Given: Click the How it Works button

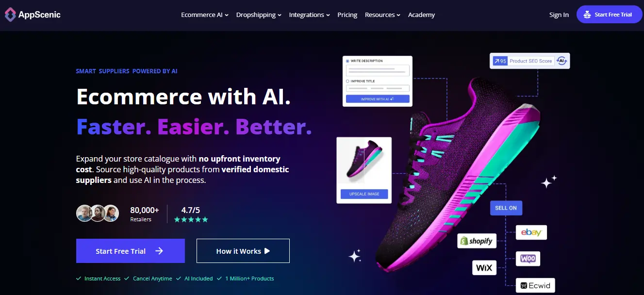Looking at the screenshot, I should (243, 251).
